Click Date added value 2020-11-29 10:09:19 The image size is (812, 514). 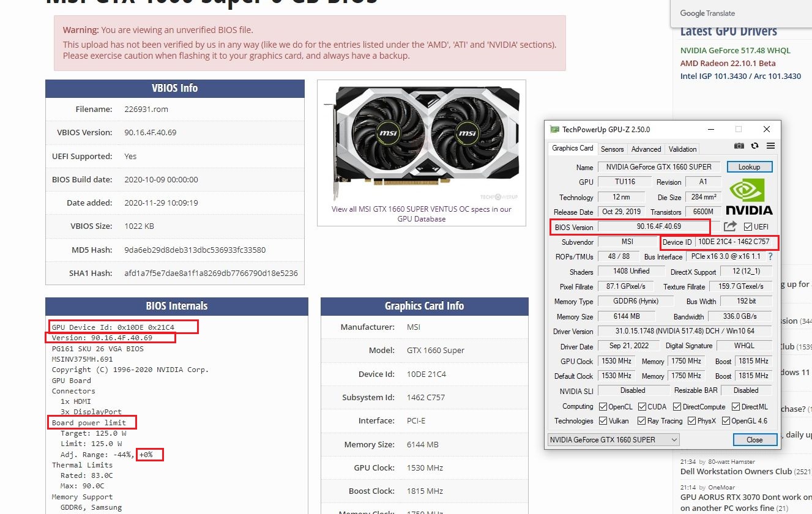(161, 203)
